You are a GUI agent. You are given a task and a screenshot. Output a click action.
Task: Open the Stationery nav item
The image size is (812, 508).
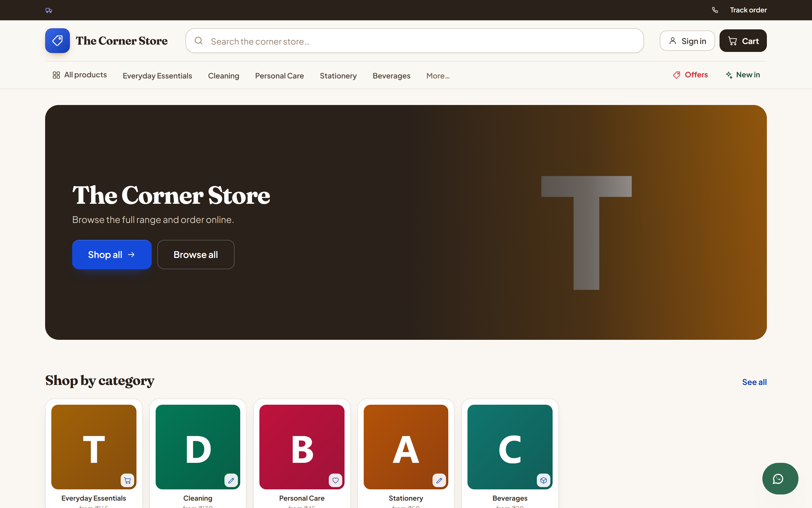tap(338, 76)
